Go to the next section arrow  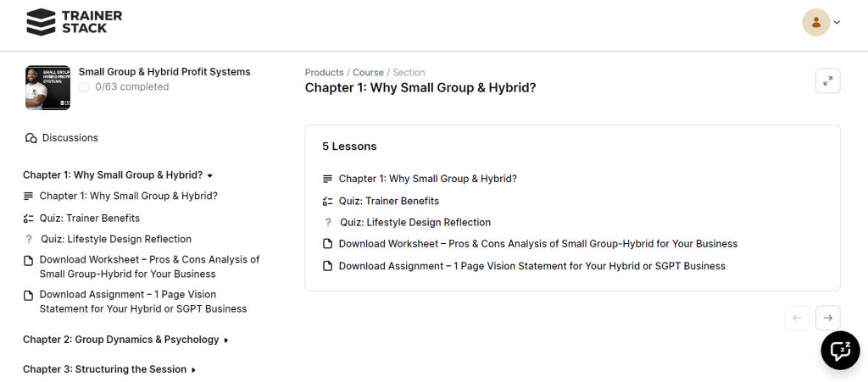(827, 318)
